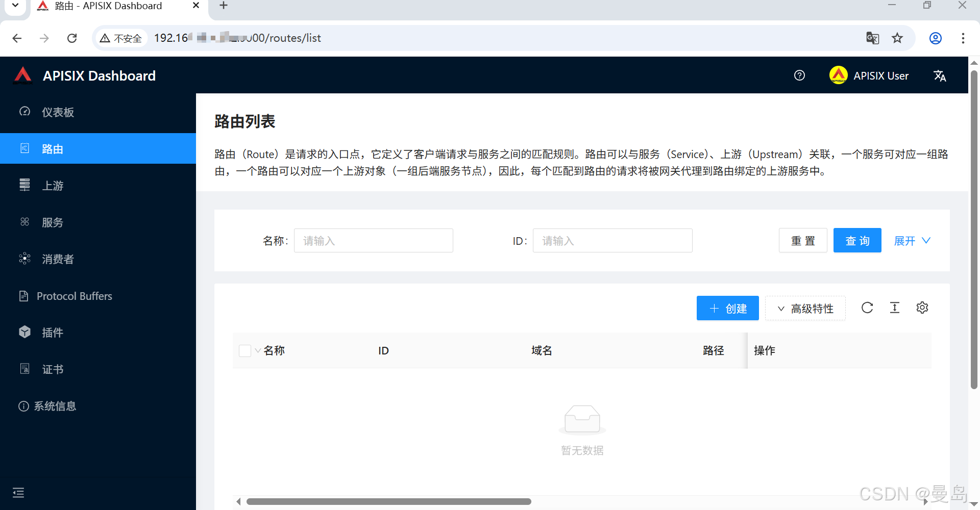Click 创建 to create a route
This screenshot has height=510, width=980.
tap(728, 308)
